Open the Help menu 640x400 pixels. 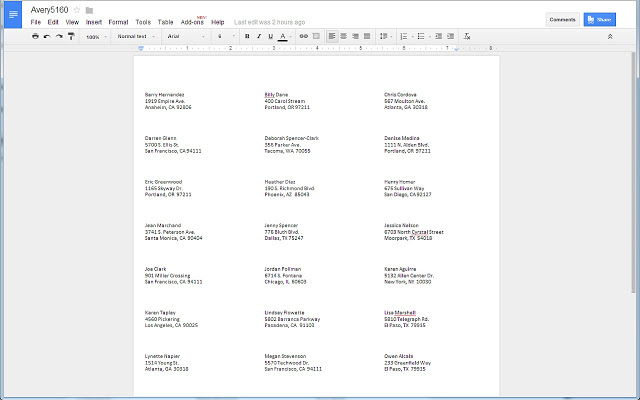(x=218, y=22)
